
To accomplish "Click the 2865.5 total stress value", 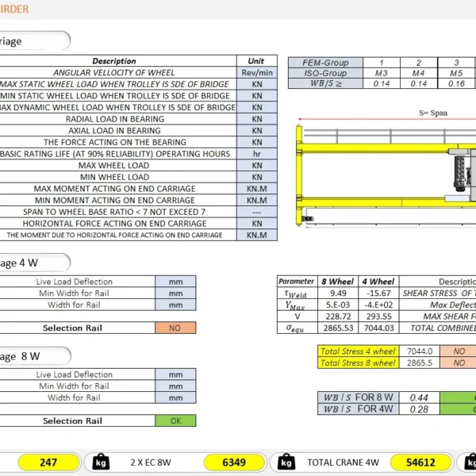I will tap(420, 363).
